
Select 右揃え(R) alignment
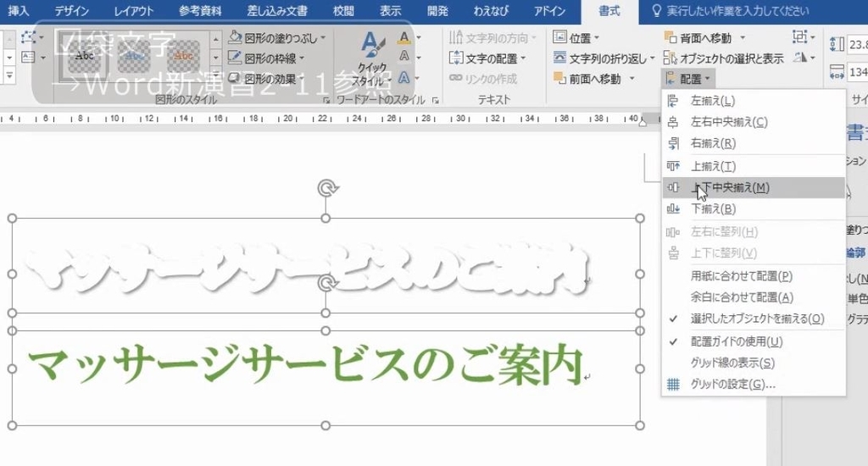754,143
